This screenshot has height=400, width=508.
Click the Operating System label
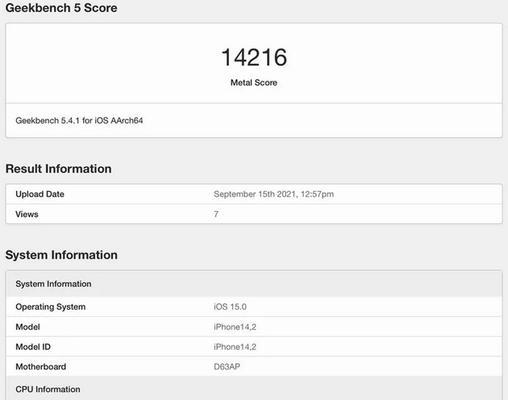tap(50, 307)
